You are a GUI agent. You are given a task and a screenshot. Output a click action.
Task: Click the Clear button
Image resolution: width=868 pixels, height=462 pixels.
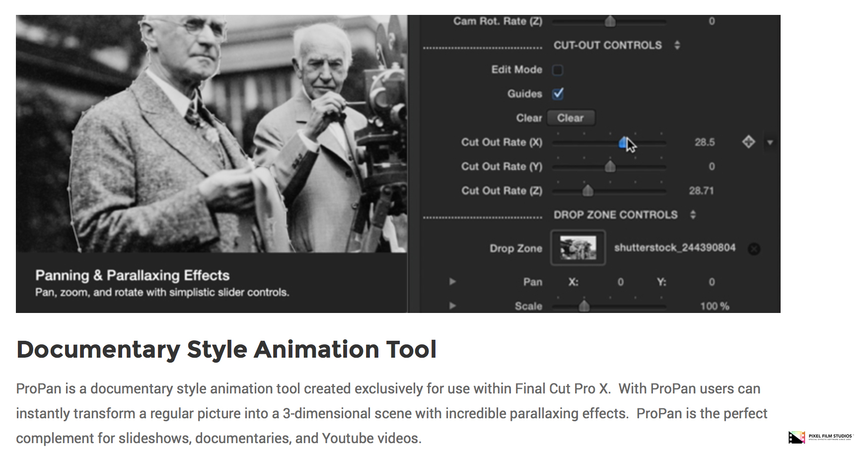(571, 118)
